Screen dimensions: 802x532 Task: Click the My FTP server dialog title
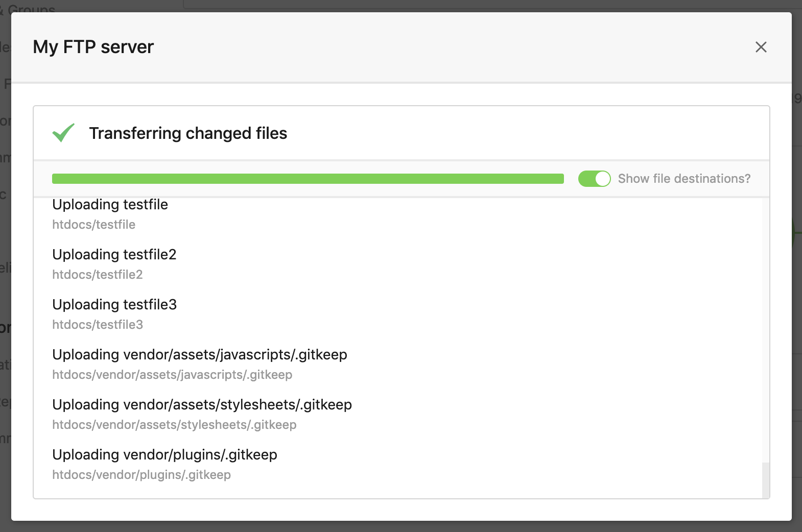(93, 46)
